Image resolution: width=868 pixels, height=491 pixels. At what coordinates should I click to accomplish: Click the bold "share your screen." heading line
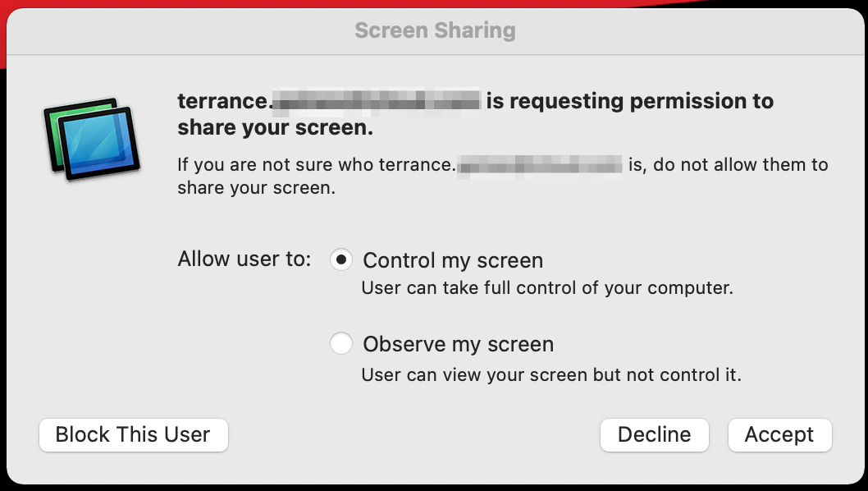point(275,128)
